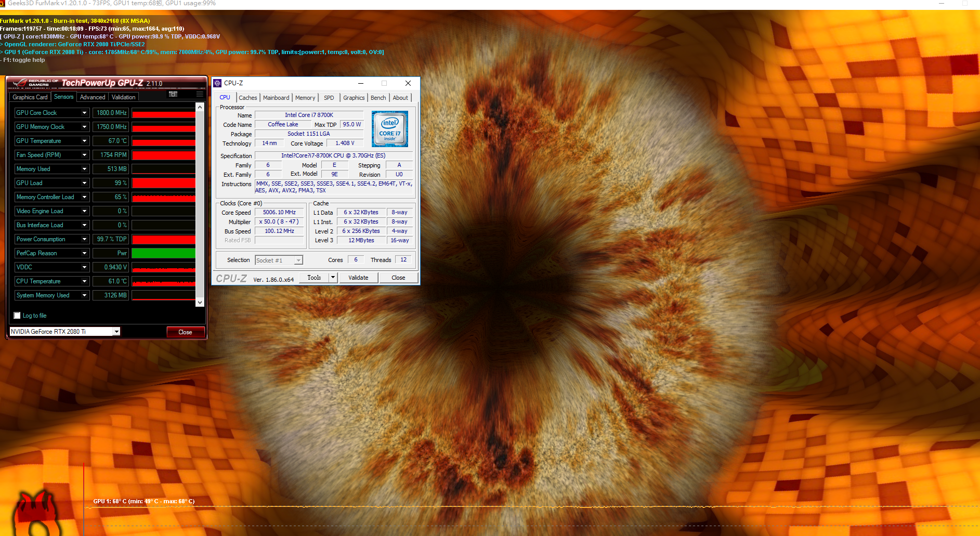
Task: Minimize the CPU-Z window
Action: tap(361, 83)
